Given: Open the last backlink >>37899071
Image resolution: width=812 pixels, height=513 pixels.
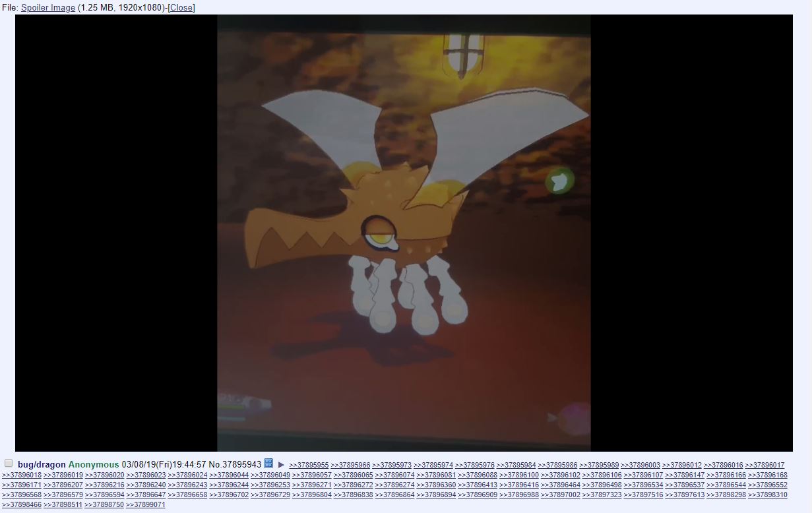Looking at the screenshot, I should tap(146, 505).
